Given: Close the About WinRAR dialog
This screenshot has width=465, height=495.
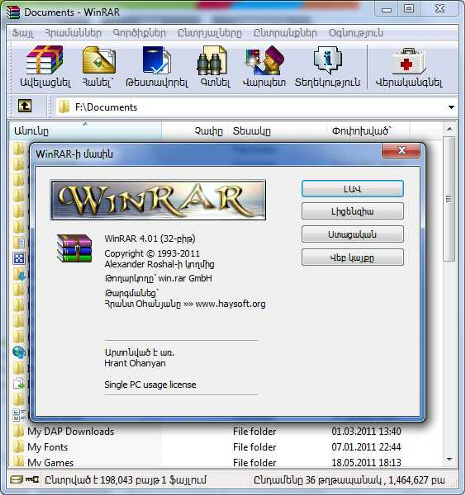Looking at the screenshot, I should pyautogui.click(x=401, y=151).
